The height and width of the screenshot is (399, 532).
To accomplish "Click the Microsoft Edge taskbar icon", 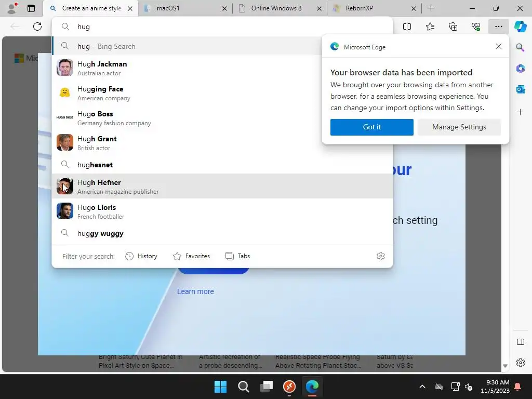I will click(x=312, y=387).
